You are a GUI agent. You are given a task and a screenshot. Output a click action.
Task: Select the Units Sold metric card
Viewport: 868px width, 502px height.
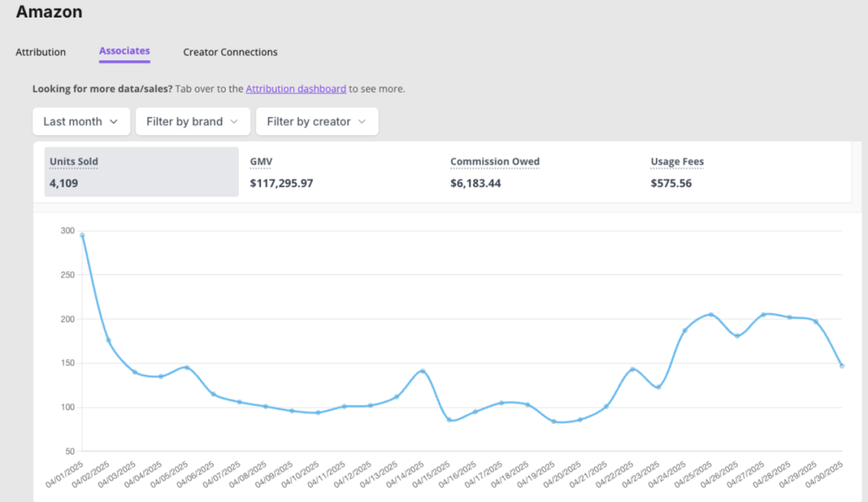(x=141, y=171)
